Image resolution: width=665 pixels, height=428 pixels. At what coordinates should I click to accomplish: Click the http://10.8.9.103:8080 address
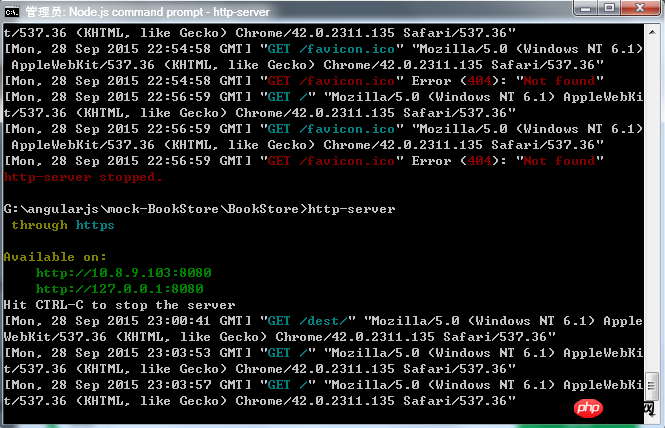pyautogui.click(x=123, y=273)
